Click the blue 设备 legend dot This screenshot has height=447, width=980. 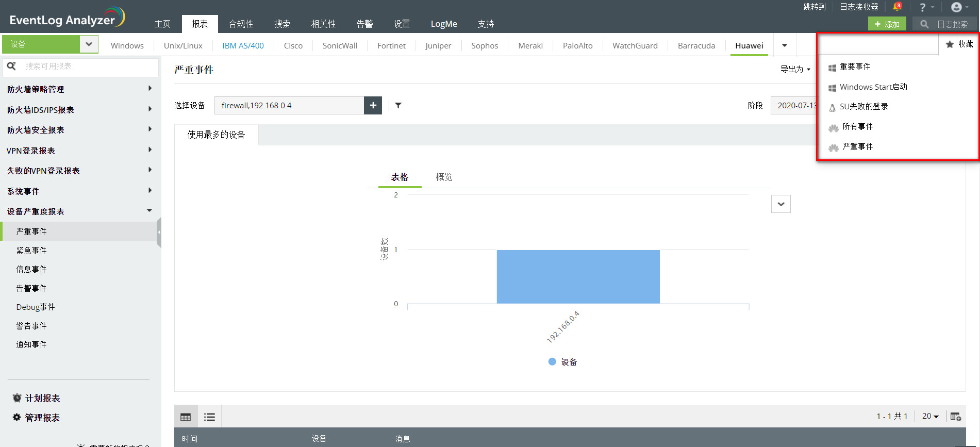point(552,362)
